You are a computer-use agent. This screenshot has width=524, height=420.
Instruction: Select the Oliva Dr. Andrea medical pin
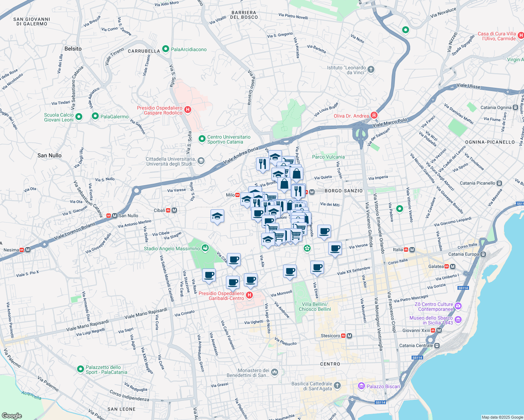tap(374, 115)
